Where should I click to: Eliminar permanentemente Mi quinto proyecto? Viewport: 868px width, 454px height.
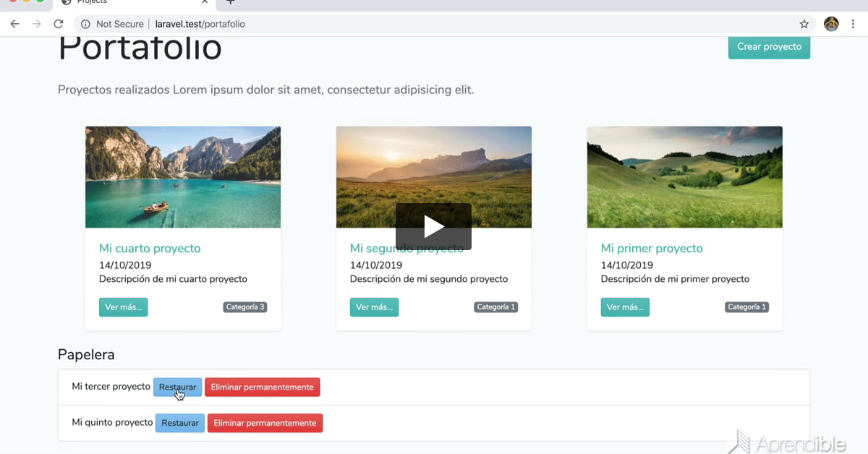[265, 423]
